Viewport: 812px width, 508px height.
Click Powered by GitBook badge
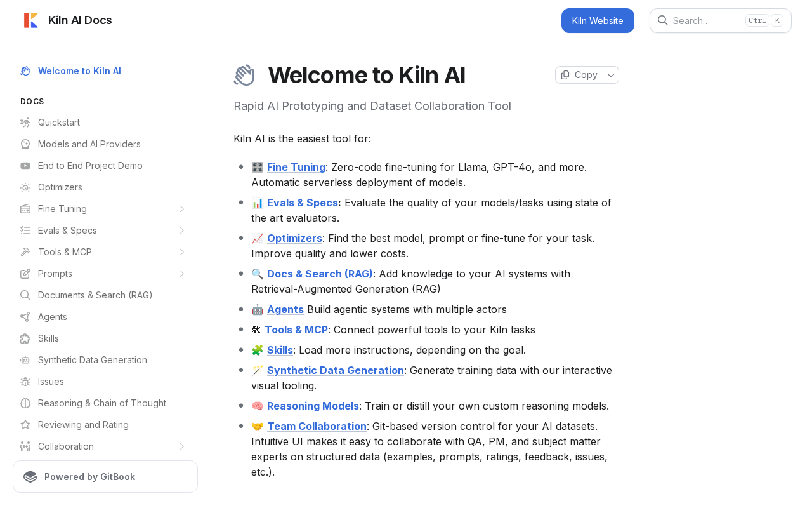click(x=105, y=477)
